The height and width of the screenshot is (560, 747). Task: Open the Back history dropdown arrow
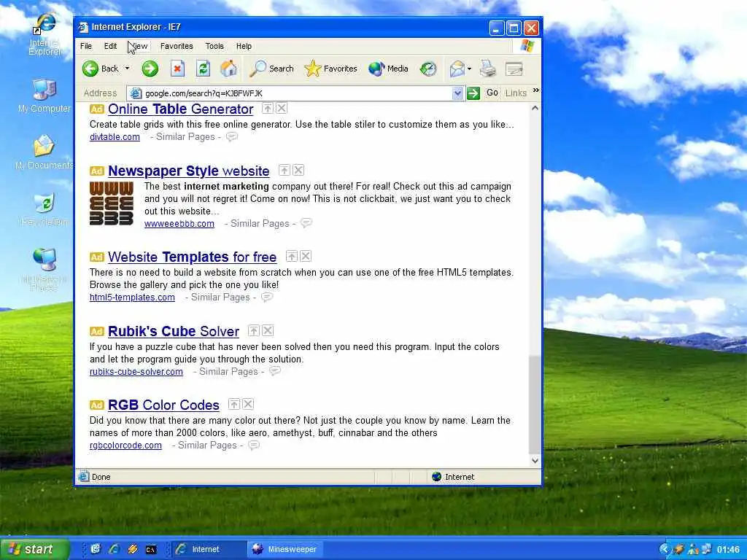click(127, 69)
